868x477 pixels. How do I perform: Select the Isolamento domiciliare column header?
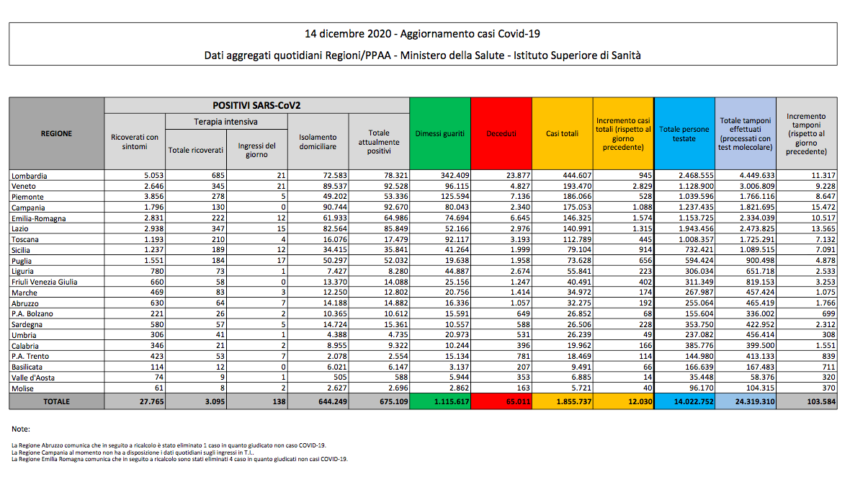point(318,142)
